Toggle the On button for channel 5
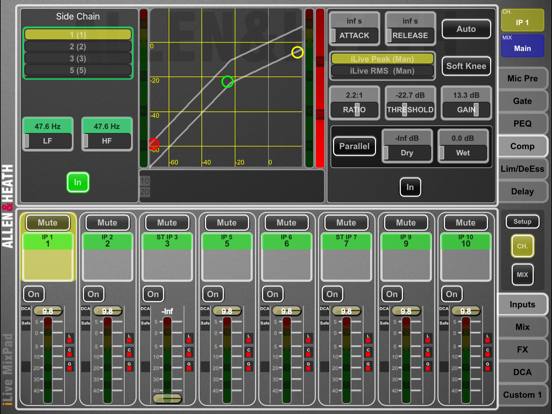The image size is (552, 414). click(x=213, y=294)
